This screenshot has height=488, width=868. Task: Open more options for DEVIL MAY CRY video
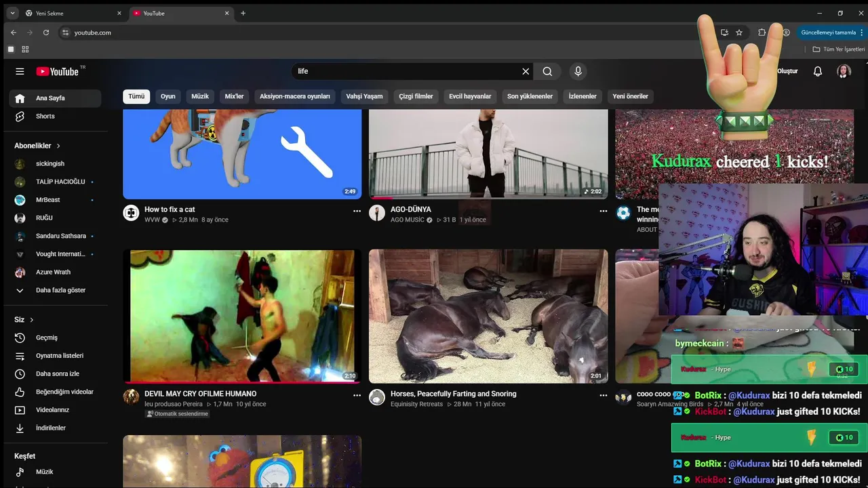coord(357,395)
